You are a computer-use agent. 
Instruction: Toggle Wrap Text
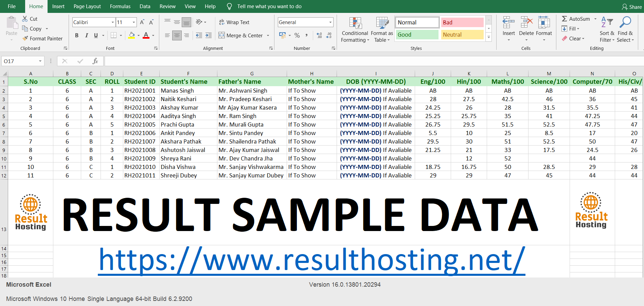[234, 22]
